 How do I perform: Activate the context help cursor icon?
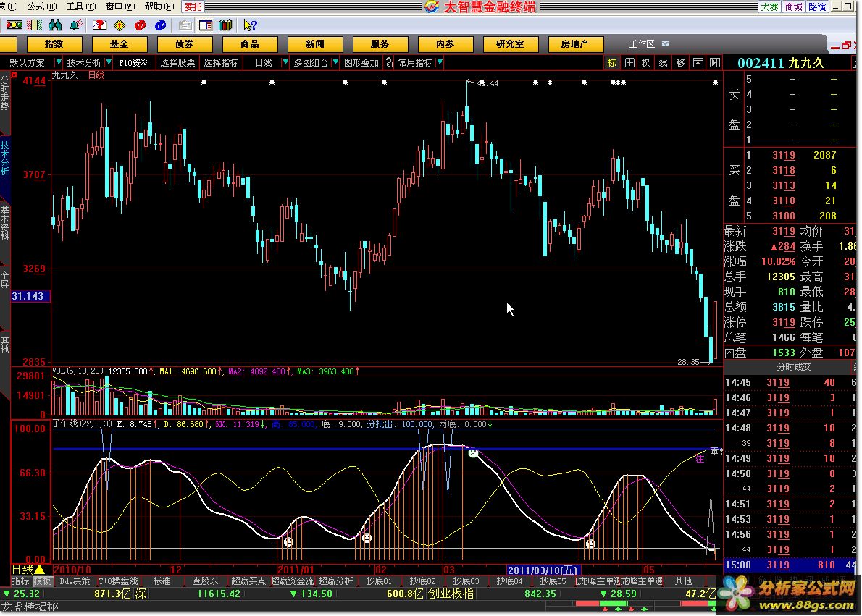tap(250, 25)
